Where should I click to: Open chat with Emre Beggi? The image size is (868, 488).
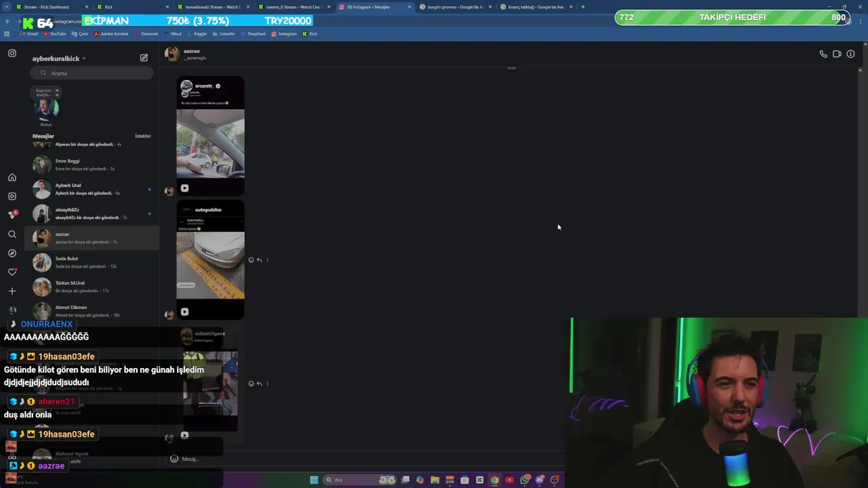coord(92,165)
